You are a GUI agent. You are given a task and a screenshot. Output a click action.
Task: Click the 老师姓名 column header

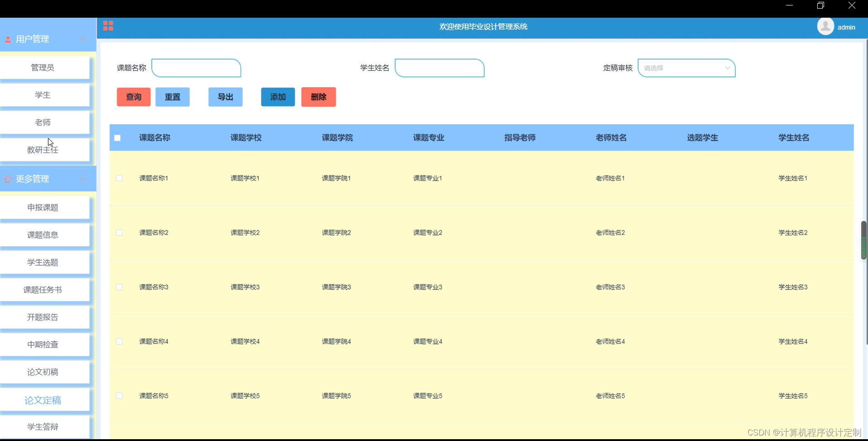[x=611, y=138]
